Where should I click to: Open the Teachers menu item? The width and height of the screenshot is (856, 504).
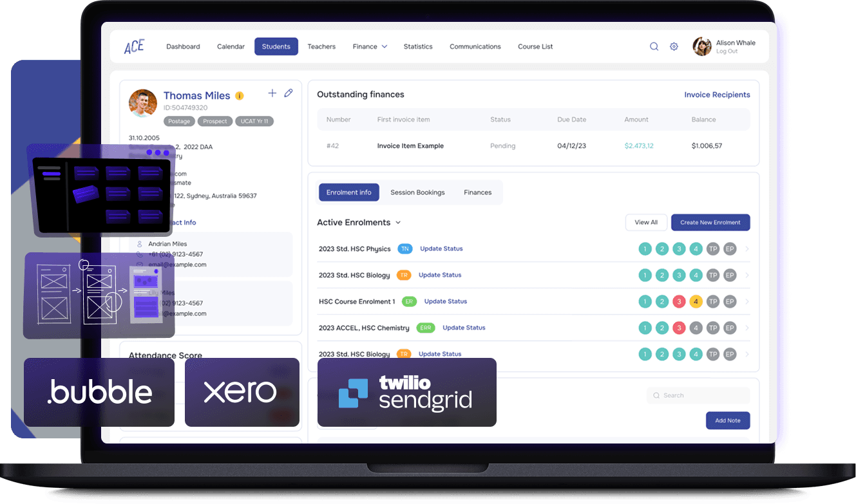321,46
